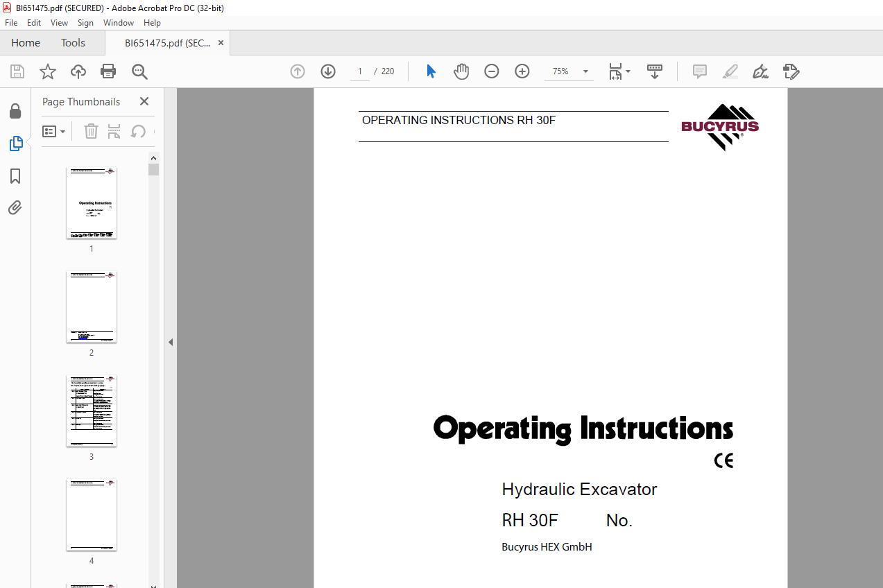Open the Sign document pen tool

point(760,71)
